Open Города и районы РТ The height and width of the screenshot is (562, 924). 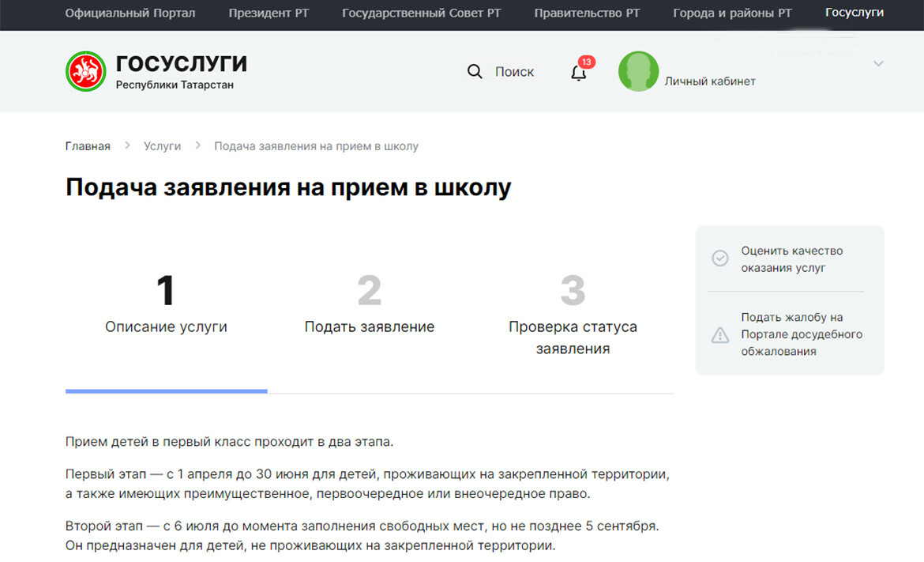click(732, 13)
